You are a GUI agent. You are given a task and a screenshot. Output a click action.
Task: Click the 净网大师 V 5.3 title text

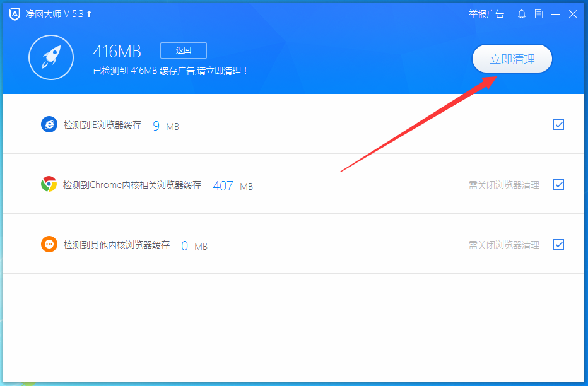54,13
